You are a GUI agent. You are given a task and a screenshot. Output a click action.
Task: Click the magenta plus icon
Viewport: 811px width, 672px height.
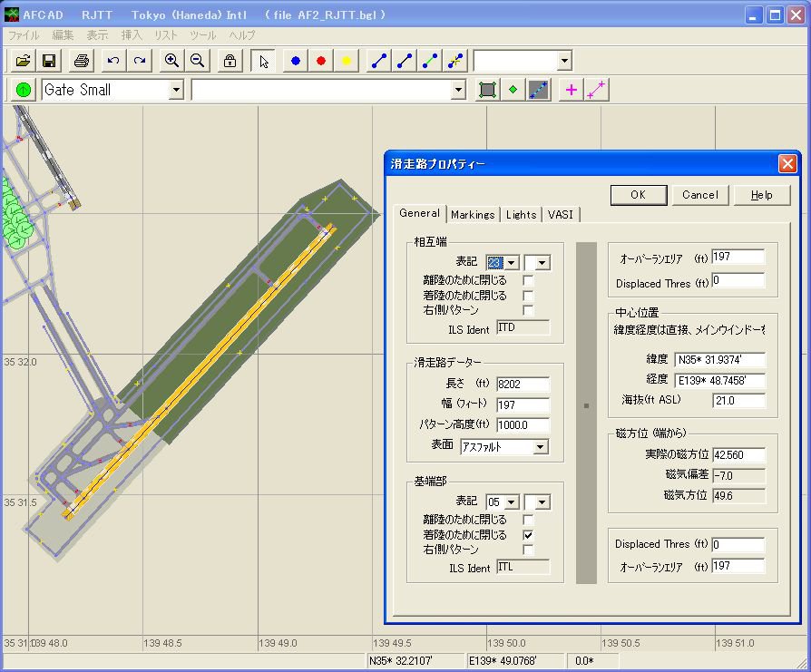coord(571,90)
